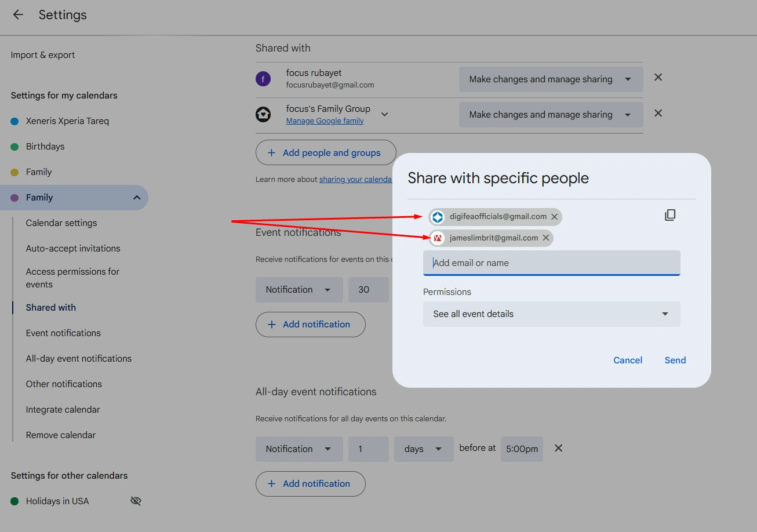Open the Permissions dropdown showing See all event details
The height and width of the screenshot is (532, 757).
coord(551,314)
